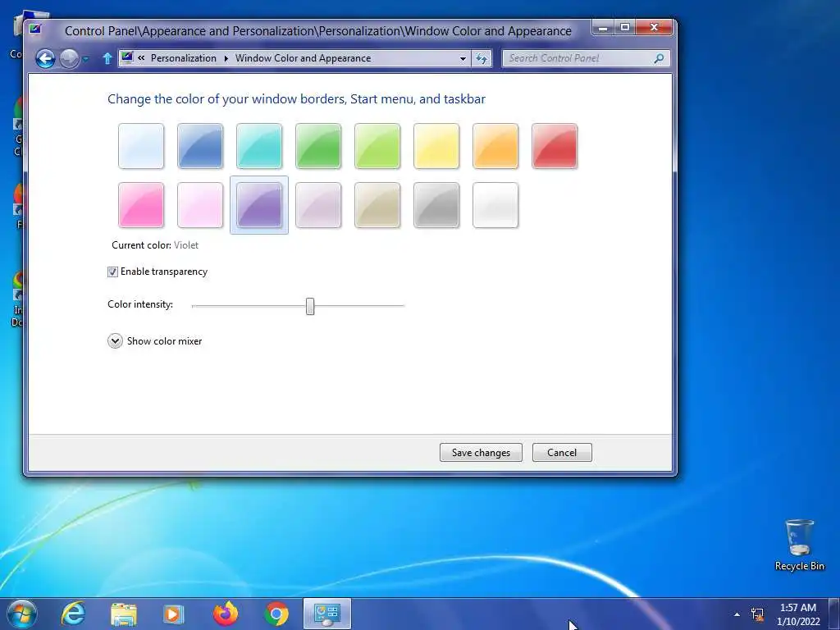Choose the Ruby red color swatch

(x=555, y=146)
